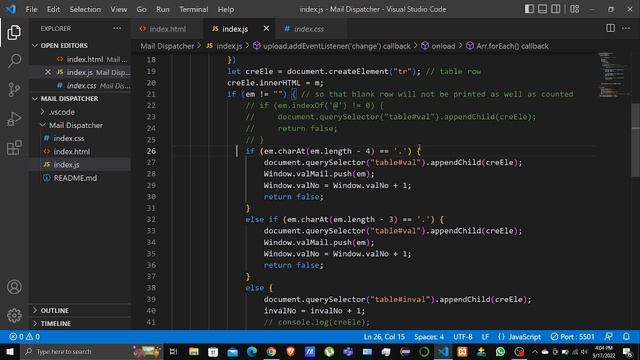The width and height of the screenshot is (640, 360).
Task: Open the Help menu
Action: pyautogui.click(x=226, y=9)
